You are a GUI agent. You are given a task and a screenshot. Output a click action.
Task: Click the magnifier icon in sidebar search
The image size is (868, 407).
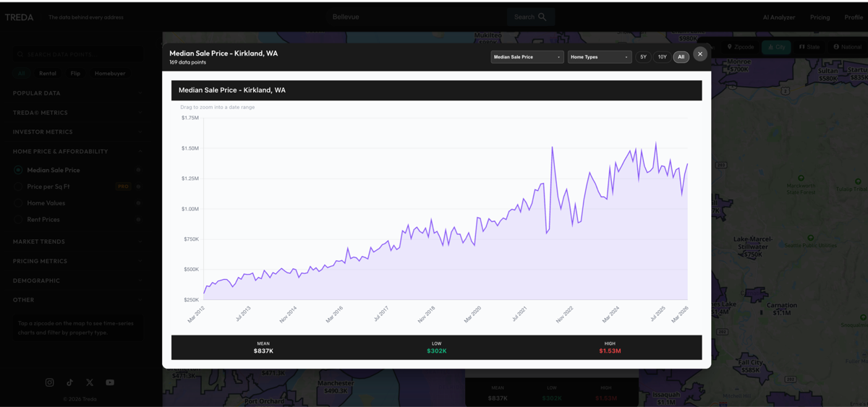pos(20,54)
